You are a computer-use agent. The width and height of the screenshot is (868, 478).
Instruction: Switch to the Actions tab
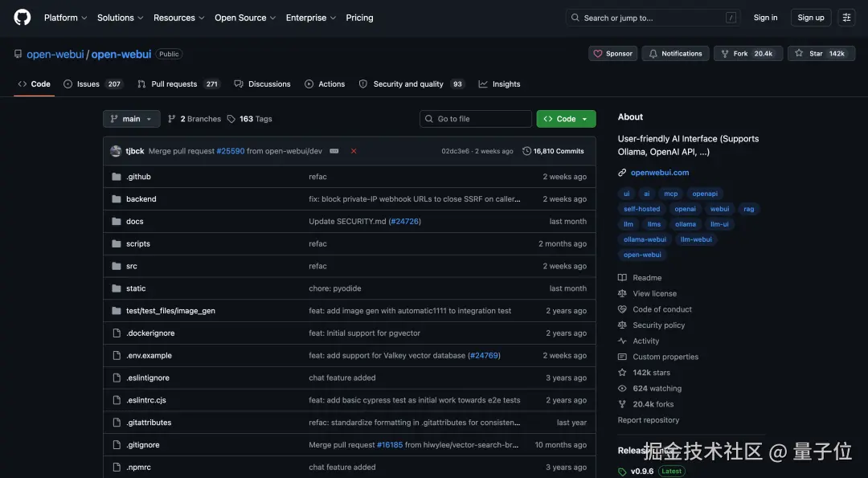pos(325,84)
